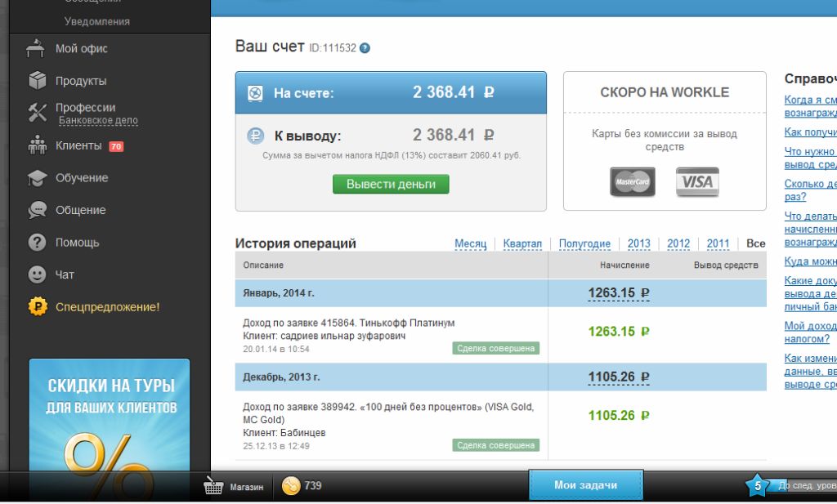Click the Клиенты people icon
The width and height of the screenshot is (837, 504).
pyautogui.click(x=37, y=145)
